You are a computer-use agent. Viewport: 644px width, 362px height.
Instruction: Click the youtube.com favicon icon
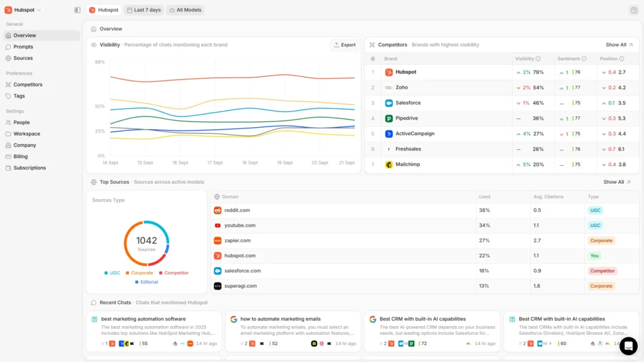pos(218,225)
